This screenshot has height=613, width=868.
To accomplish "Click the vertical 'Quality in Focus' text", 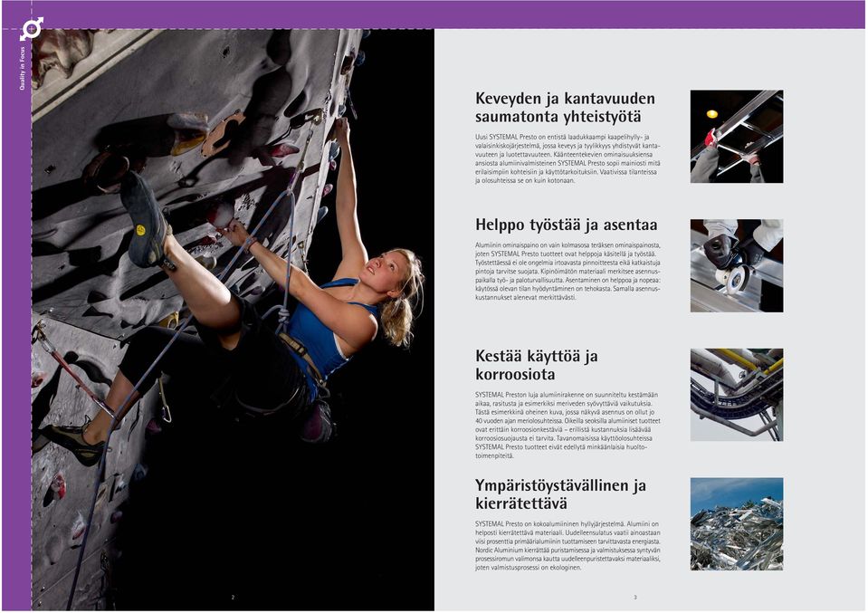I will [x=23, y=68].
